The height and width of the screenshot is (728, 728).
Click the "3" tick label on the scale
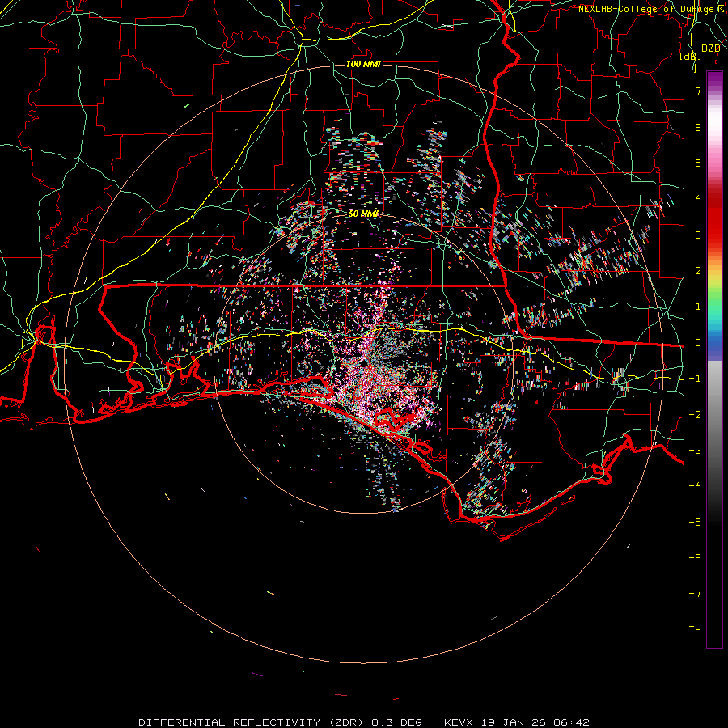click(698, 235)
